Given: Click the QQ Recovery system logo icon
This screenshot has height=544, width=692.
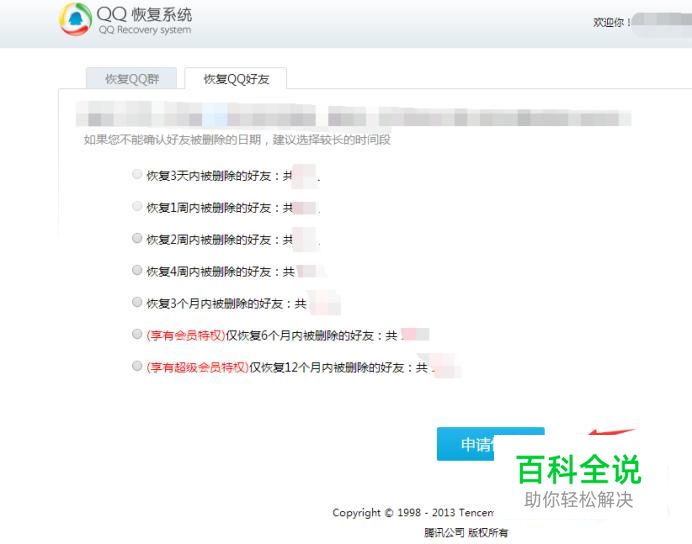Looking at the screenshot, I should click(x=75, y=19).
